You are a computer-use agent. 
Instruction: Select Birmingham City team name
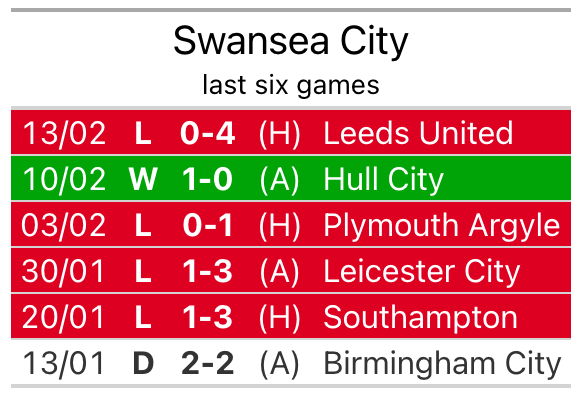click(x=442, y=365)
